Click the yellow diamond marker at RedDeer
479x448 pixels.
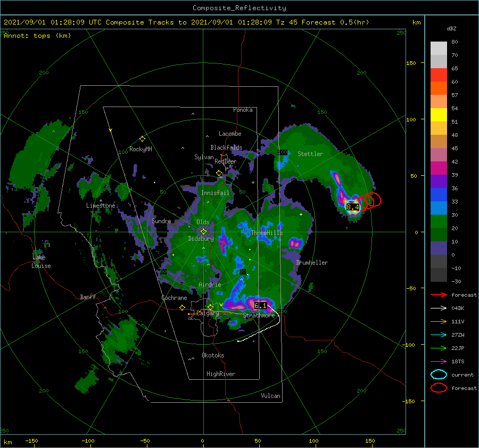pos(219,173)
